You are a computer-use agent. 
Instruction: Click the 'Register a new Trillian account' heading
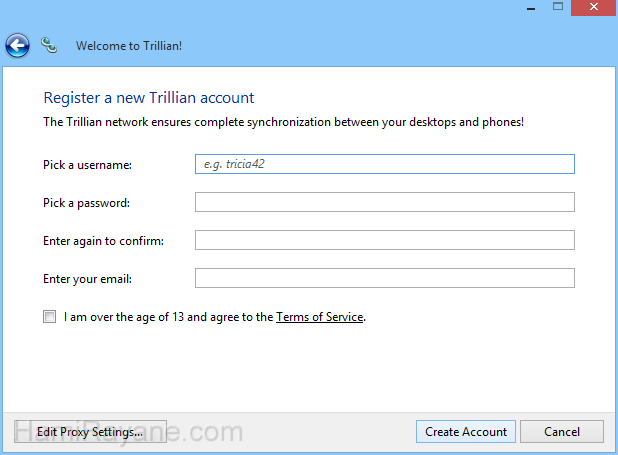pos(149,98)
